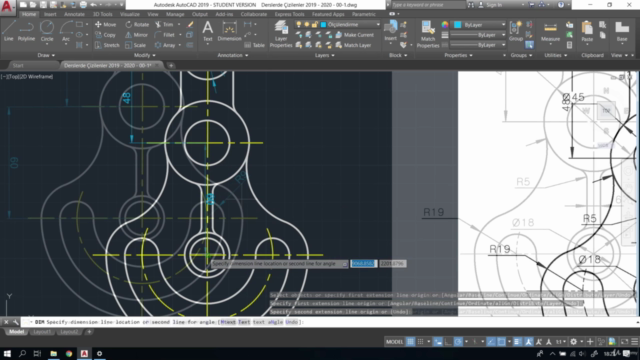This screenshot has height=360, width=640.
Task: Open the Express Tools ribbon tab
Action: (289, 14)
